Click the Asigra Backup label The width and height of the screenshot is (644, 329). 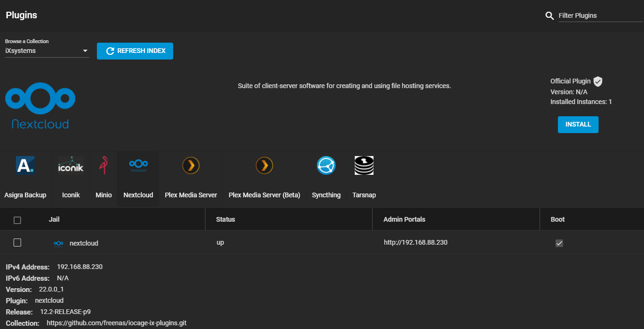25,195
